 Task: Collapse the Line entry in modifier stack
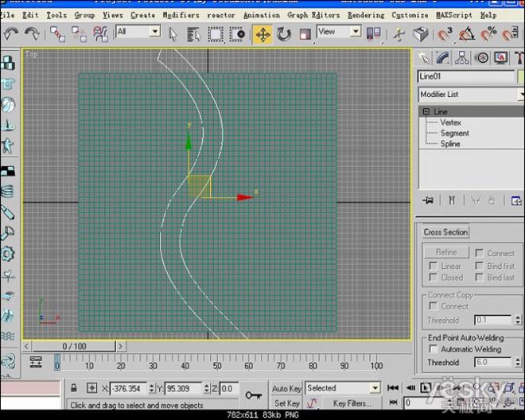point(426,111)
